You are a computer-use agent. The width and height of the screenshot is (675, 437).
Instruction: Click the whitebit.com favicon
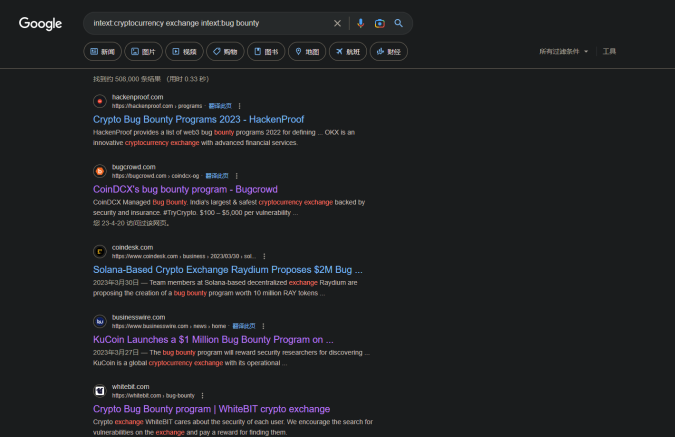(x=100, y=391)
